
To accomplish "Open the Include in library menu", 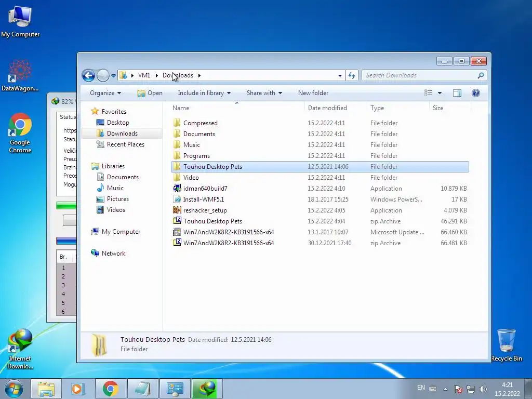I will point(204,93).
